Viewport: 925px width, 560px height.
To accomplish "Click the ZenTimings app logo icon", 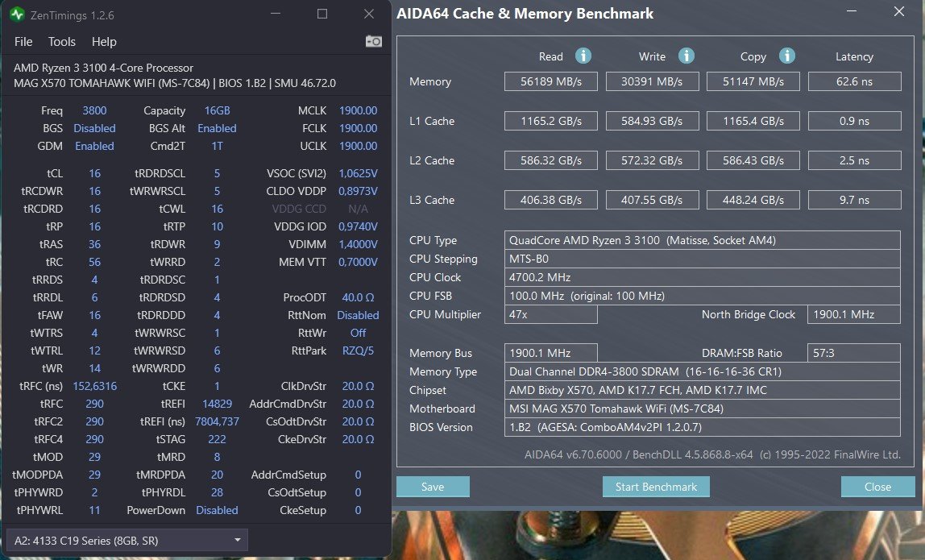I will point(17,15).
